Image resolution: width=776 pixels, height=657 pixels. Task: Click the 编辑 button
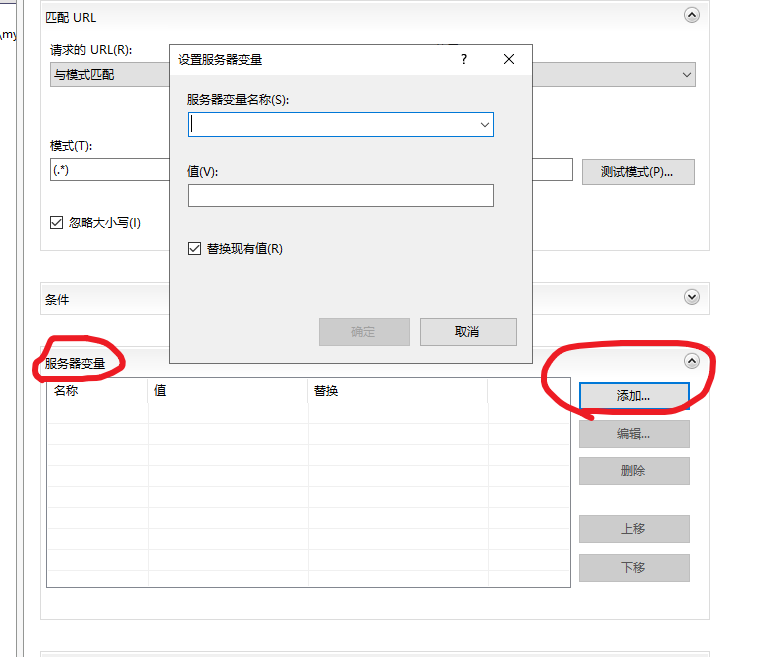(634, 434)
